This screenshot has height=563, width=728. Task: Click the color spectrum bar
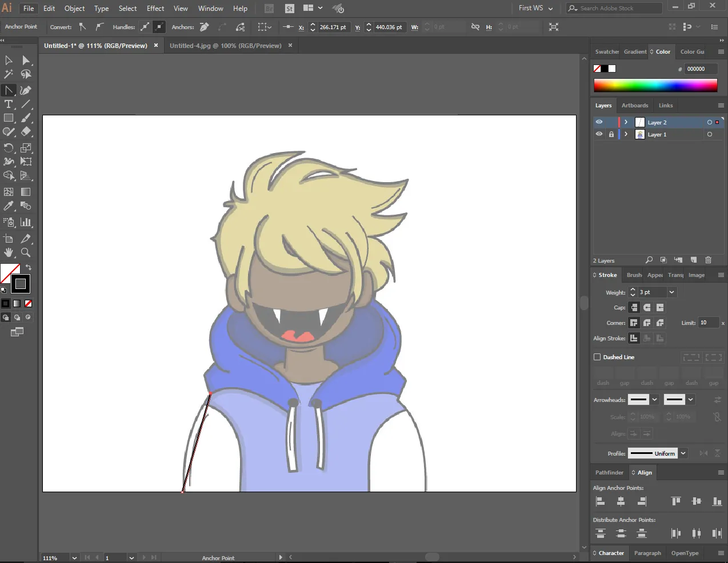click(655, 85)
